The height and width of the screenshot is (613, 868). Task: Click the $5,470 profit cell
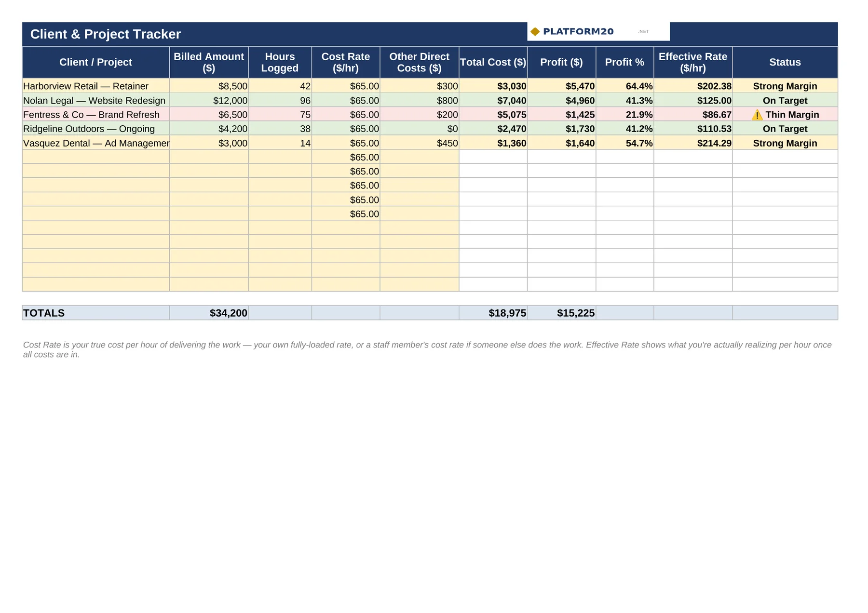tap(561, 86)
